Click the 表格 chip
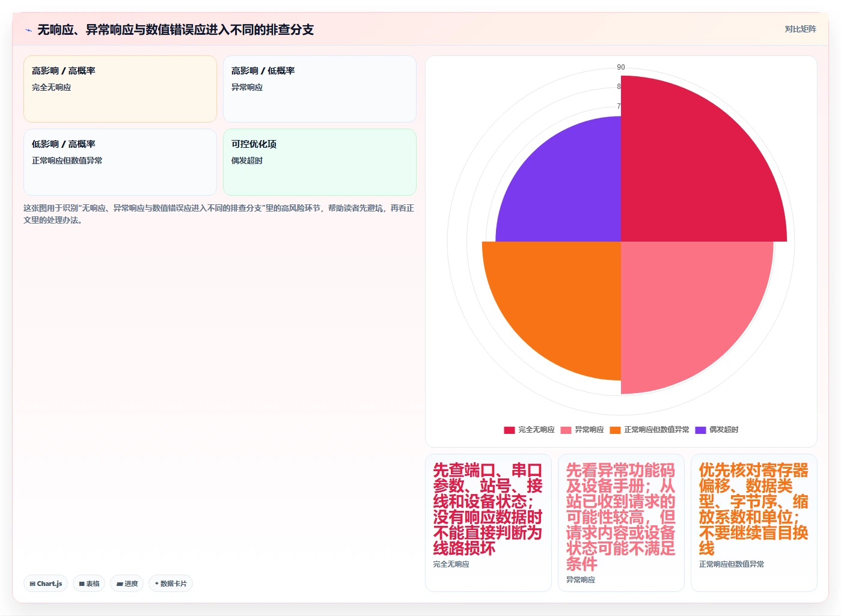 click(89, 584)
